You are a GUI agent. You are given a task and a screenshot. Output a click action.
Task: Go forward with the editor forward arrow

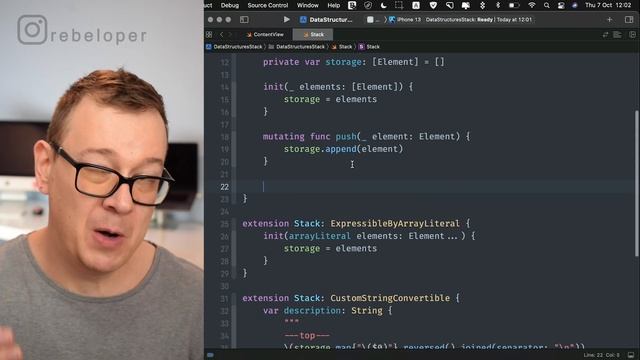tap(230, 35)
